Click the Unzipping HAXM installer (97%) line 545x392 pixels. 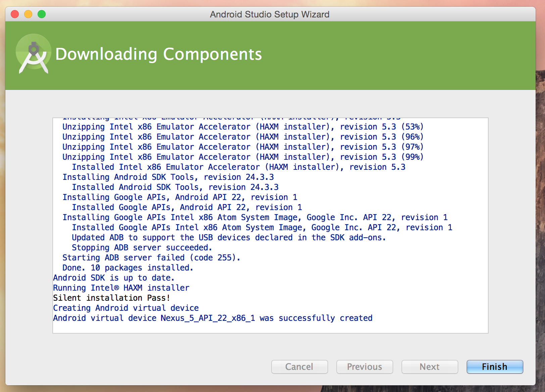coord(243,147)
